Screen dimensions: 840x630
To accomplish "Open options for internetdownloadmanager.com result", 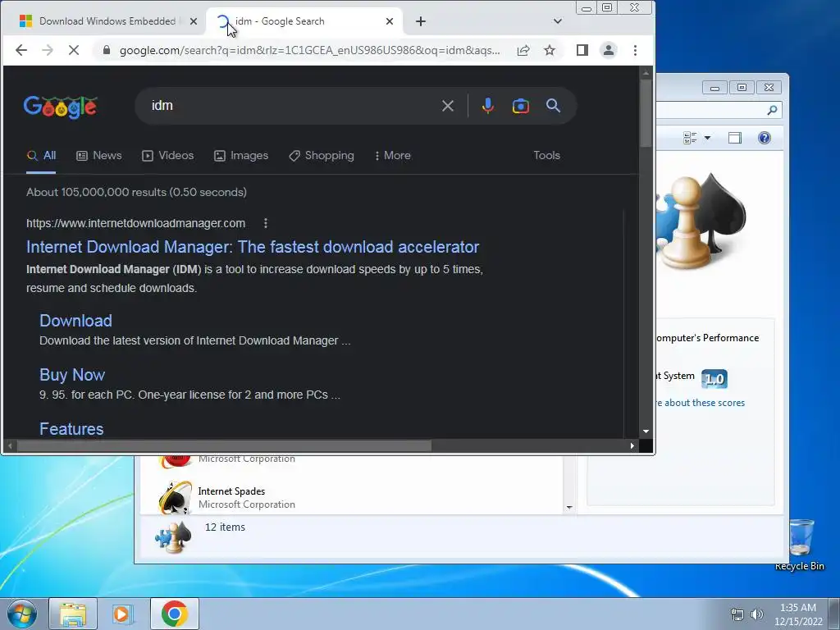I will click(x=266, y=223).
